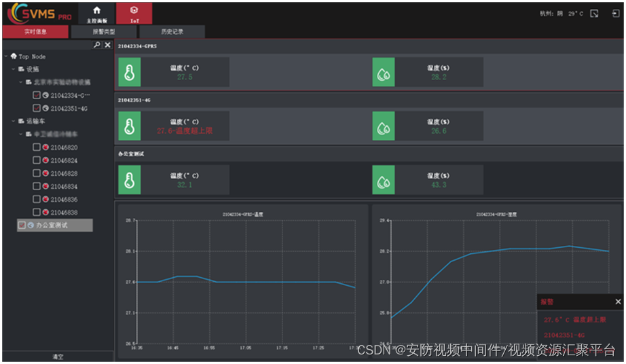The height and width of the screenshot is (364, 626).
Task: Collapse the Top Node tree arrow
Action: pyautogui.click(x=6, y=56)
